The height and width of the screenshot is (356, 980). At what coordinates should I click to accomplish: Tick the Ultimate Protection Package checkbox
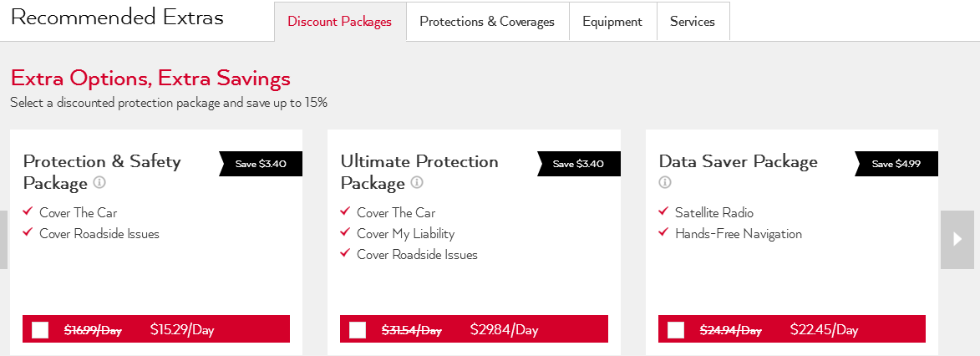click(358, 329)
